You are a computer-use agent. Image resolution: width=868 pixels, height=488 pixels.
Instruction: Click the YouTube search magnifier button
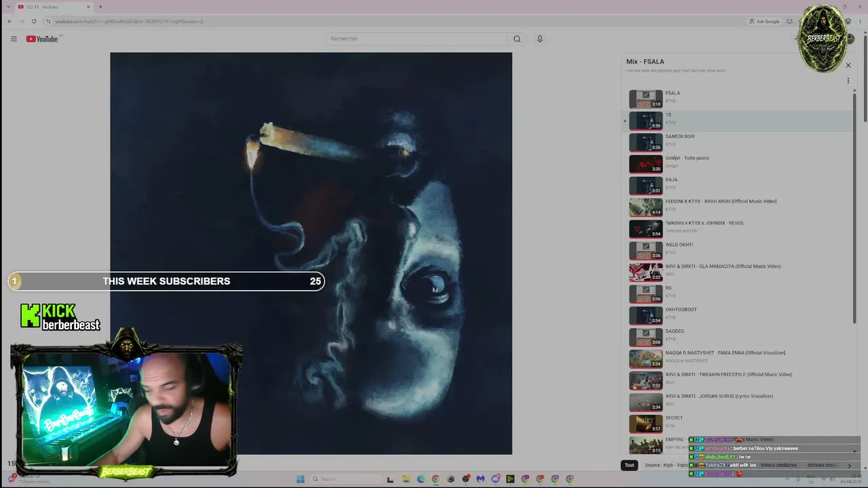click(517, 39)
